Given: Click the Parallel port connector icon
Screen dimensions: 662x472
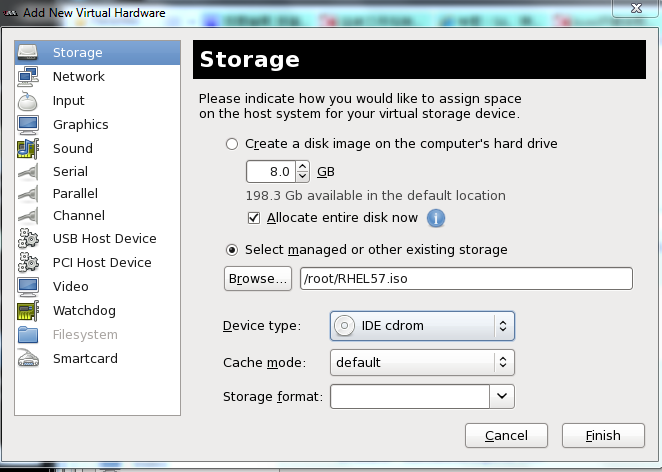Looking at the screenshot, I should (x=28, y=194).
